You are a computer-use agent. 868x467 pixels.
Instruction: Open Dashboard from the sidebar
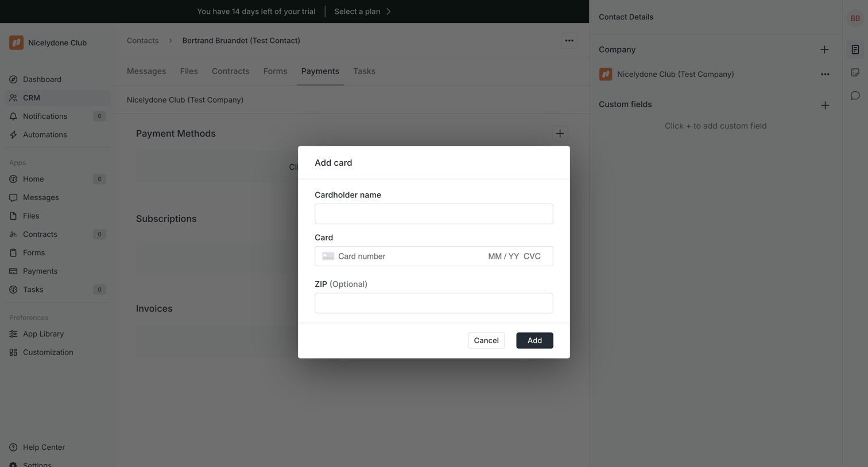[x=57, y=79]
